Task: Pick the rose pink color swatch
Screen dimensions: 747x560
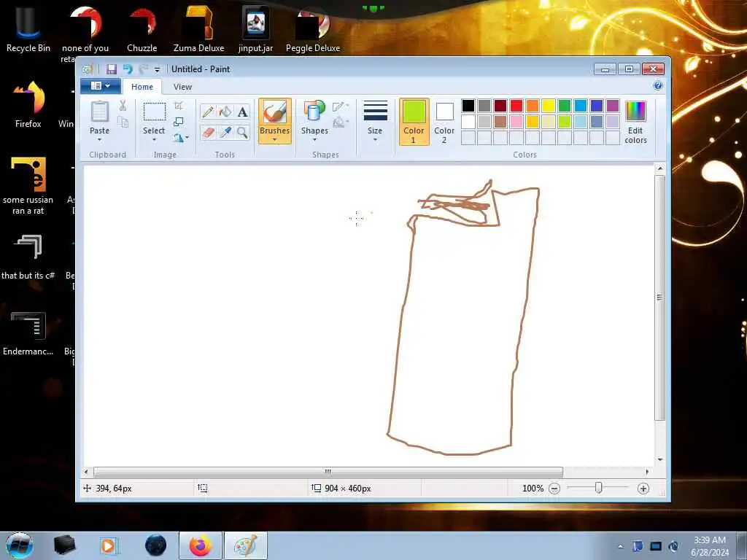Action: (x=516, y=122)
